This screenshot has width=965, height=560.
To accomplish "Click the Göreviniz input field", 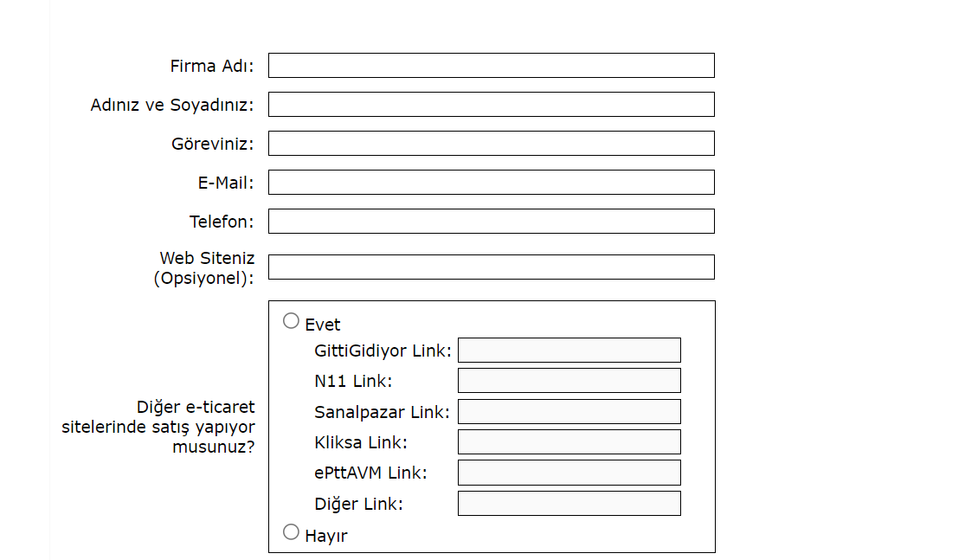I will (x=491, y=144).
